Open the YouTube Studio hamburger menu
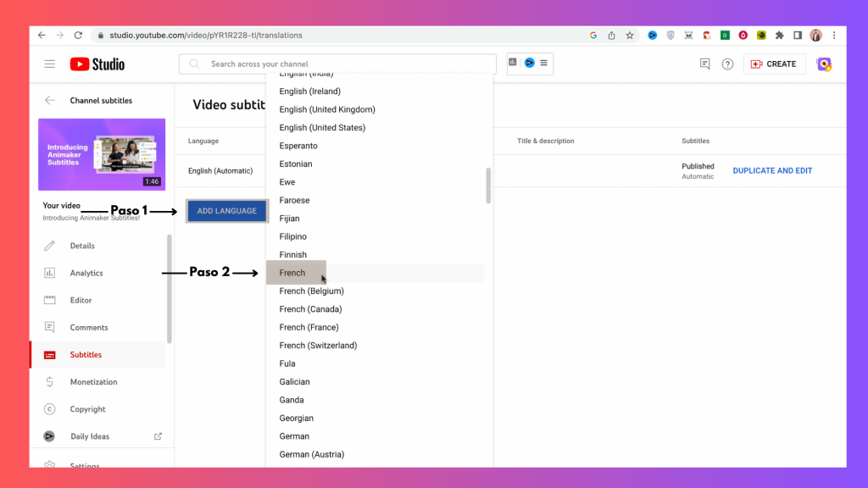 [50, 64]
